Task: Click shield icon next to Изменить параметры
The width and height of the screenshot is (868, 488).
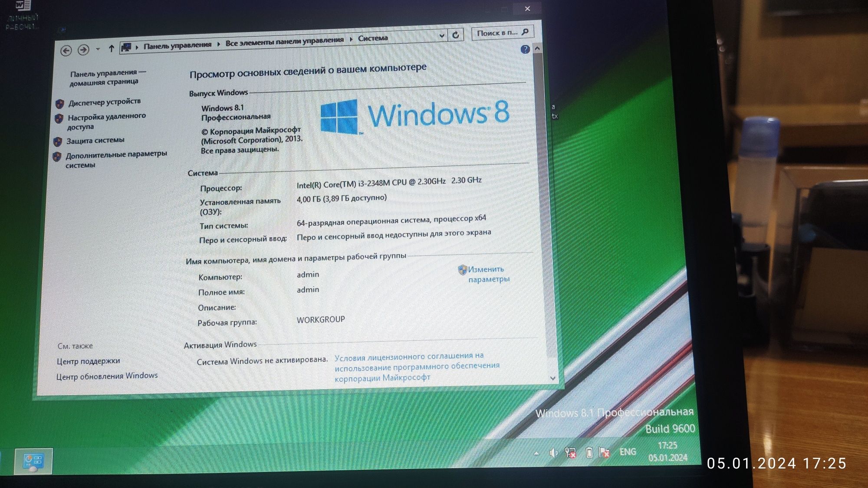Action: click(463, 270)
